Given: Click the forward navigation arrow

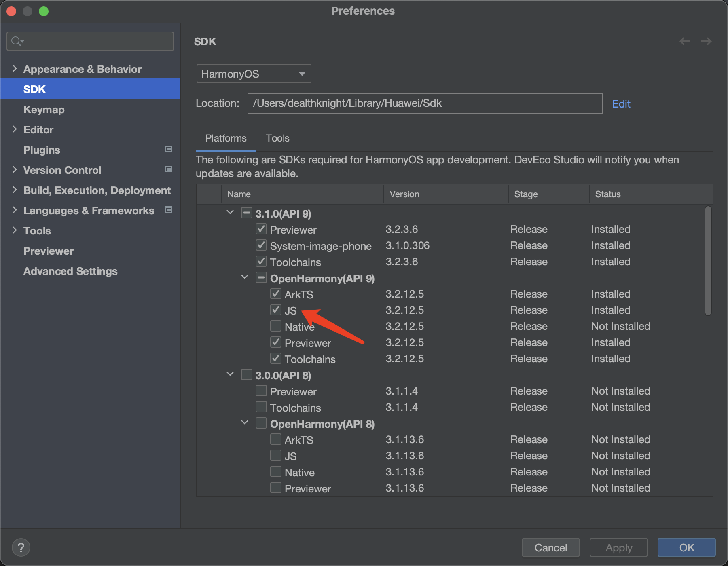Looking at the screenshot, I should coord(707,41).
